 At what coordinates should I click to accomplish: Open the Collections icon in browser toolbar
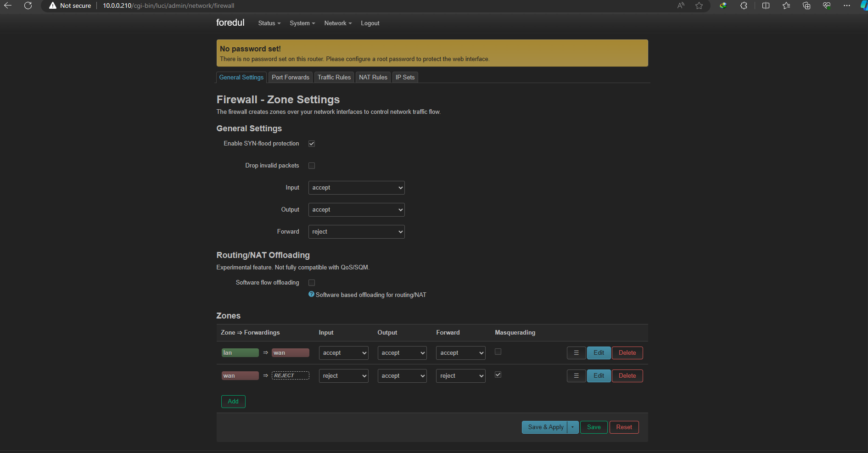pyautogui.click(x=806, y=6)
